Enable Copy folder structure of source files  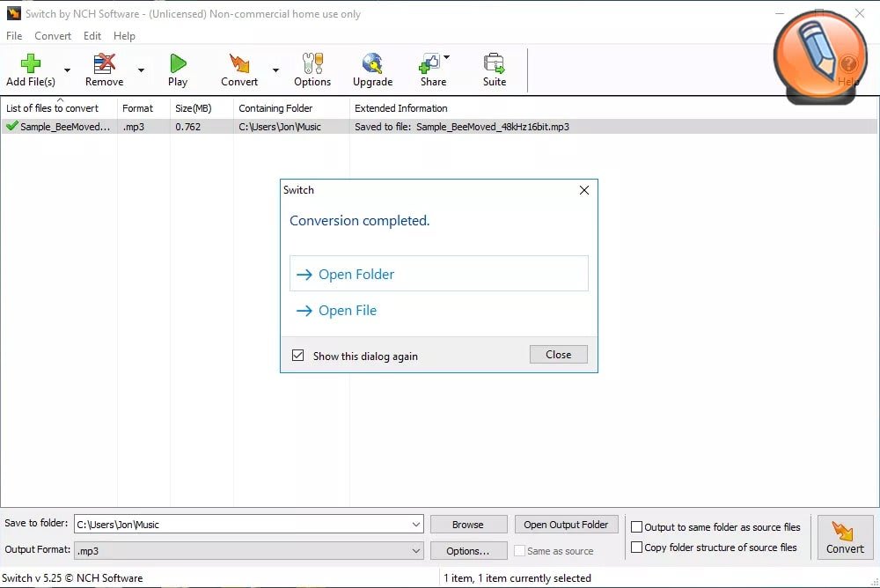click(636, 547)
